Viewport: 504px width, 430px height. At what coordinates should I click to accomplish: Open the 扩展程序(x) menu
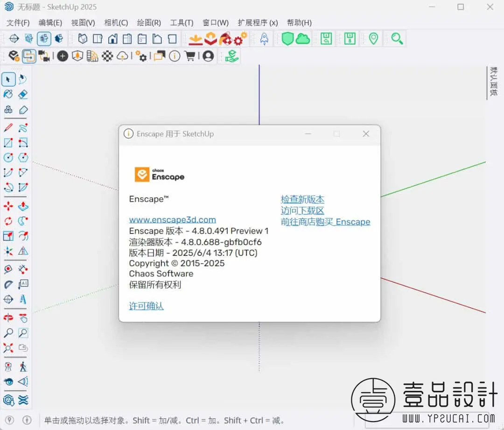click(x=258, y=22)
